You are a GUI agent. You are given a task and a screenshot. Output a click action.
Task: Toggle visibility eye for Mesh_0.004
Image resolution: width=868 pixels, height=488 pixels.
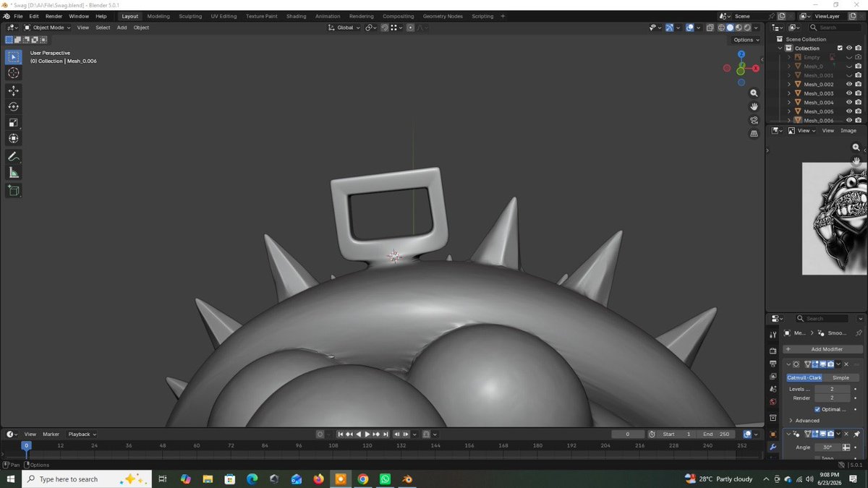tap(848, 103)
